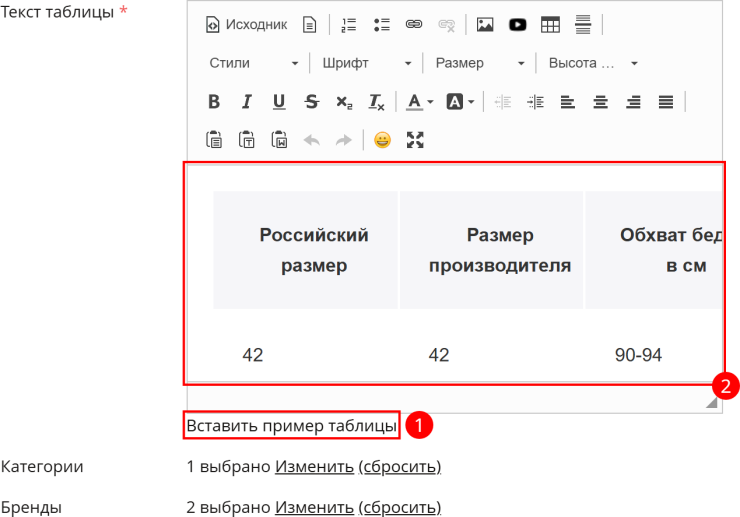Remove link with the unlink icon
740x517 pixels.
pos(446,25)
